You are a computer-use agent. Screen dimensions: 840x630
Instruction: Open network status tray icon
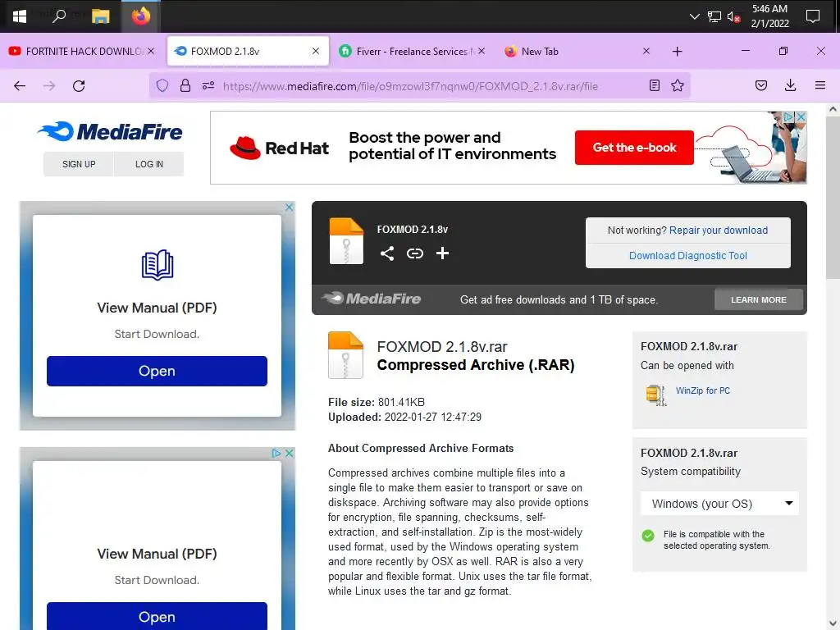pos(714,16)
